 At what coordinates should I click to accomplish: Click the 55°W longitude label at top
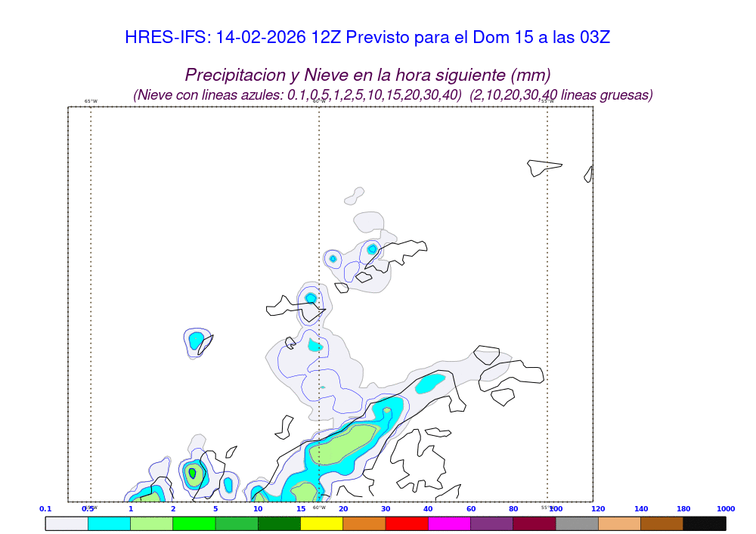coord(547,101)
